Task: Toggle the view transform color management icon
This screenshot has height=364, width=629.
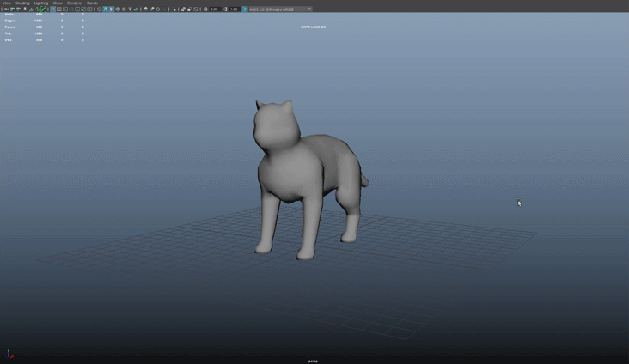Action: (245, 9)
